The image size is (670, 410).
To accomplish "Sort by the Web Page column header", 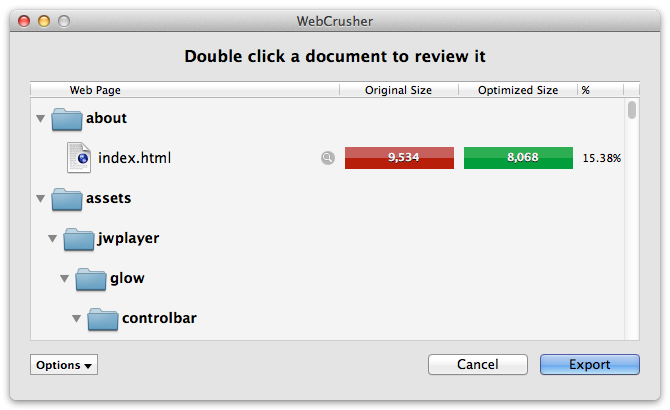I will click(185, 90).
